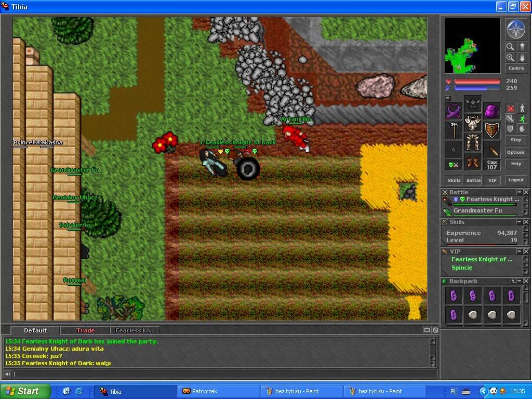Select Spincie in the VIP list
Image resolution: width=532 pixels, height=399 pixels.
[462, 268]
